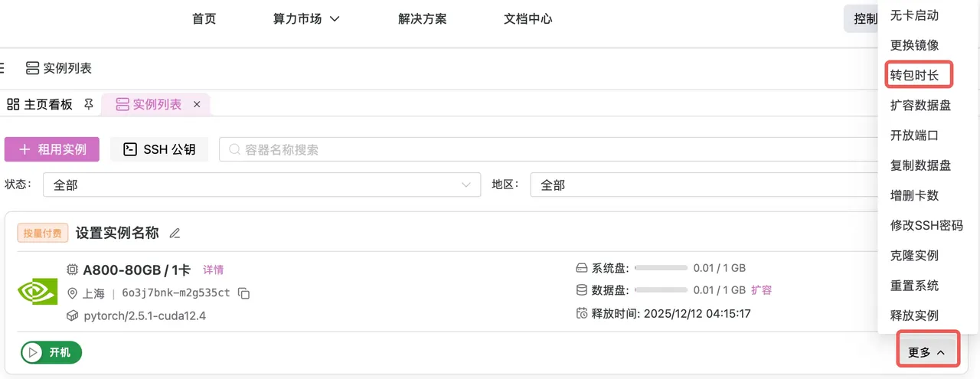The image size is (980, 379).
Task: Click the release time 2025/12/12 04:15:17
Action: 697,313
